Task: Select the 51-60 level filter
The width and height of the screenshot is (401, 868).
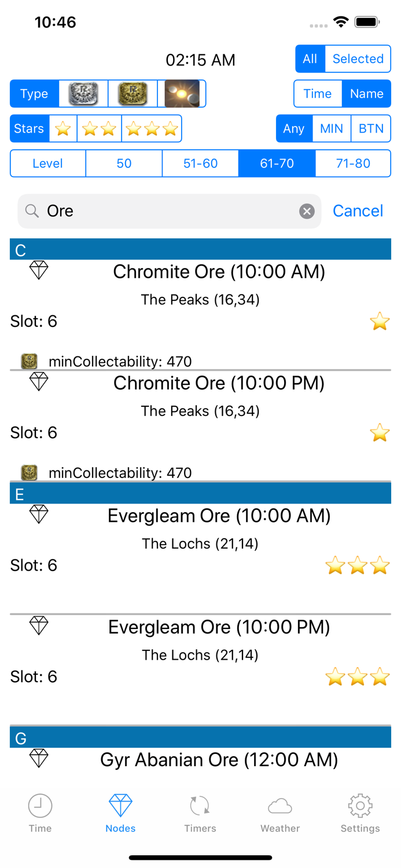Action: pos(200,163)
